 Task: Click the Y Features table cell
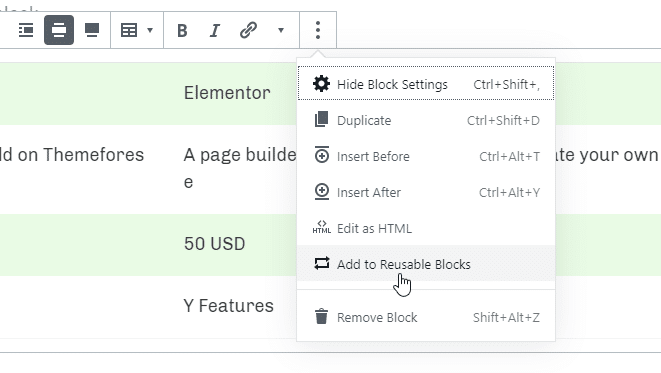[x=228, y=306]
